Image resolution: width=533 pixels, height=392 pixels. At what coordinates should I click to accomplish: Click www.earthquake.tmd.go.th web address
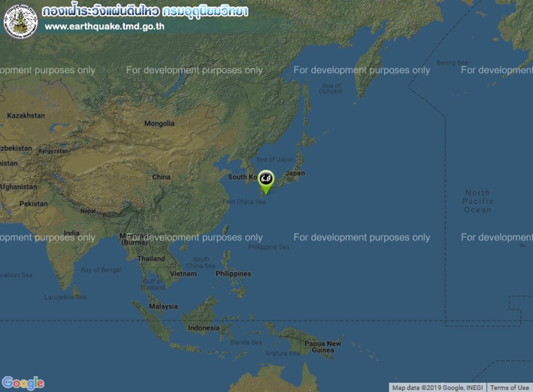click(105, 26)
